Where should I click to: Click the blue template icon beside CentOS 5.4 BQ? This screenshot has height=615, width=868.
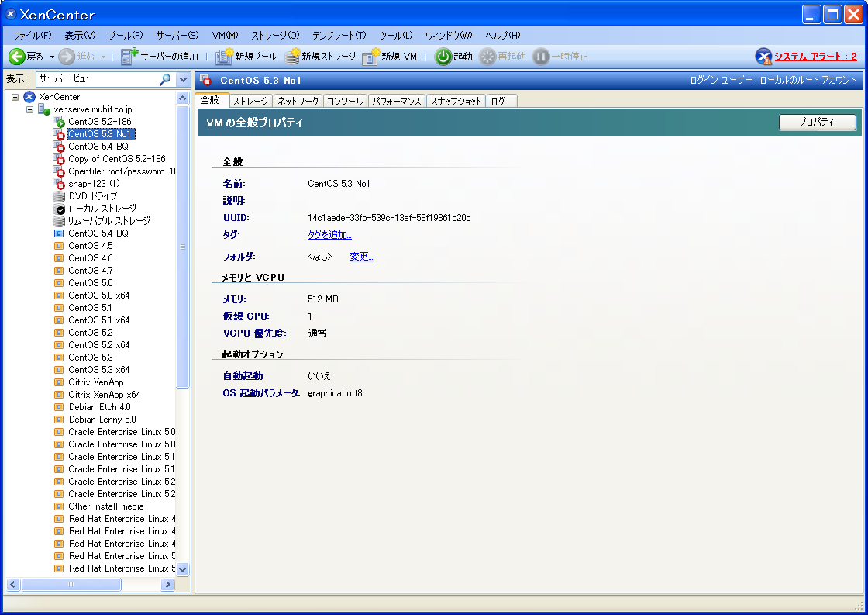click(59, 233)
